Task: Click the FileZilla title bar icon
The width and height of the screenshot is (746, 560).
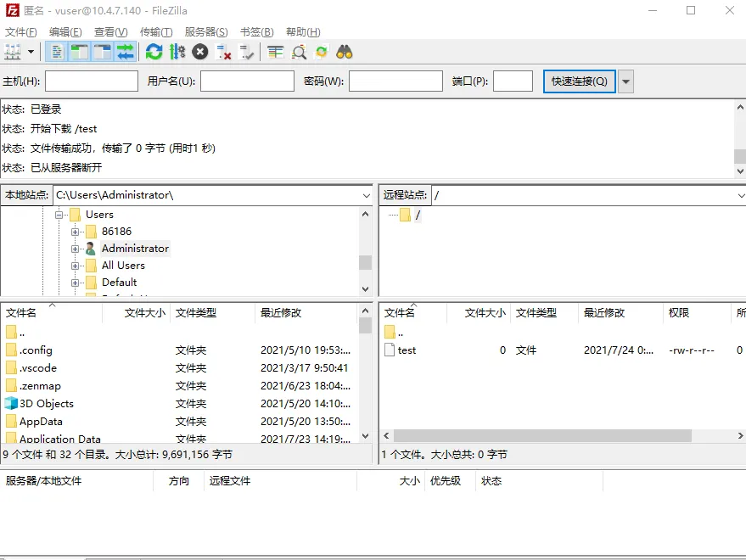Action: tap(13, 10)
